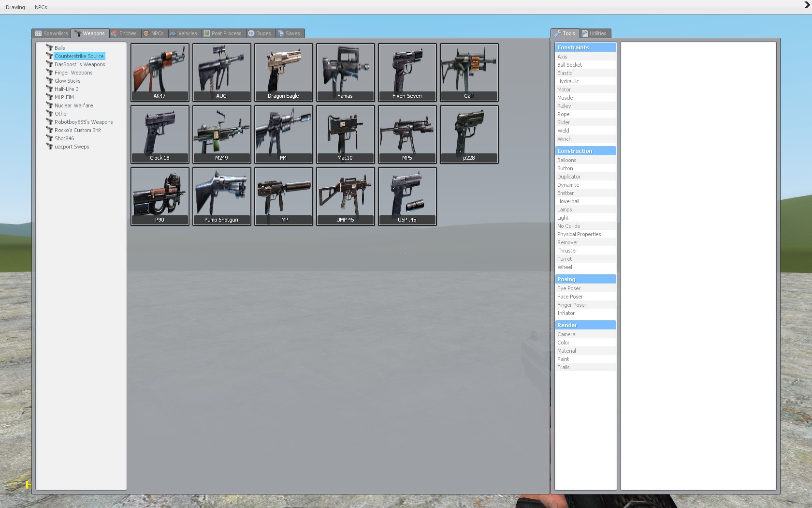Open the Finger Weapons category
The image size is (812, 508).
tap(73, 73)
